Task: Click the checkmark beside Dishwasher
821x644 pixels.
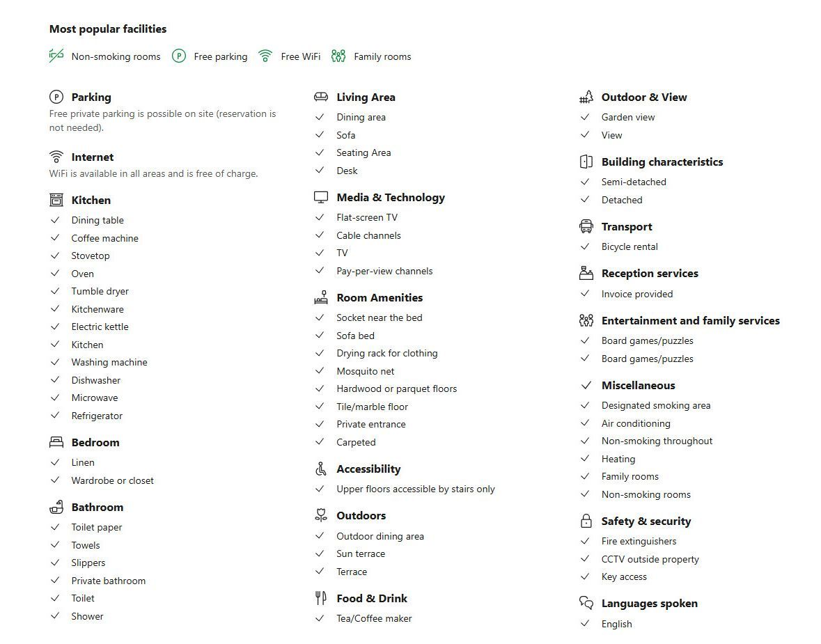Action: [x=55, y=379]
